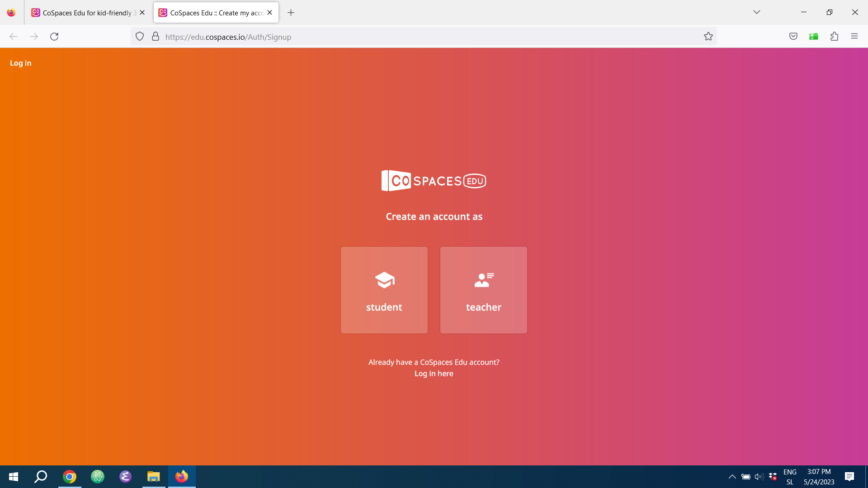Image resolution: width=868 pixels, height=488 pixels.
Task: Choose the student account option
Action: (384, 290)
